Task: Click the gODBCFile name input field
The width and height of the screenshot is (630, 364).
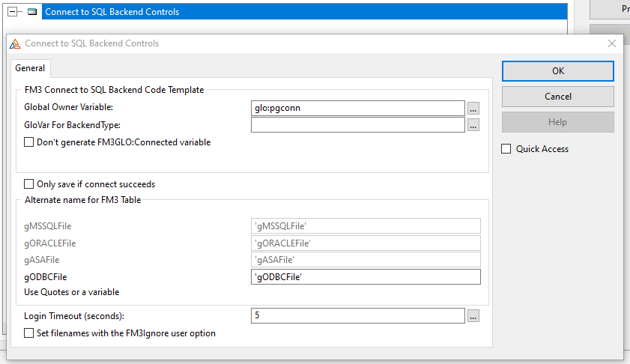Action: (x=366, y=277)
